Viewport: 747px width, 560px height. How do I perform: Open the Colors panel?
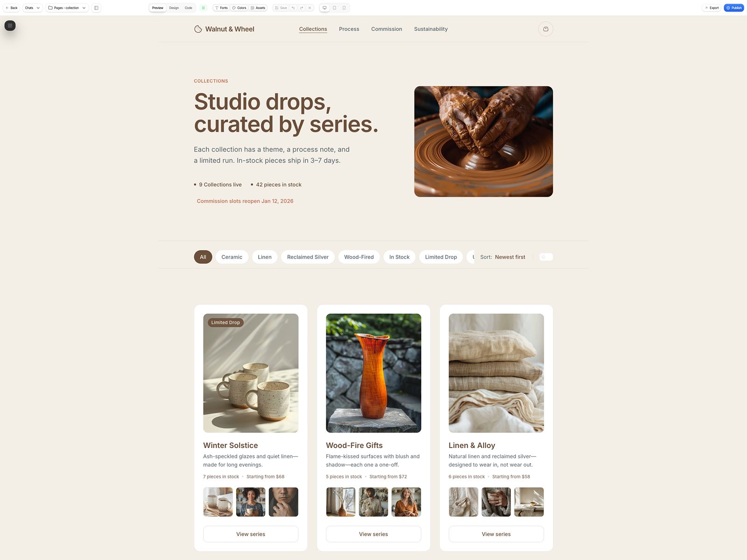239,8
